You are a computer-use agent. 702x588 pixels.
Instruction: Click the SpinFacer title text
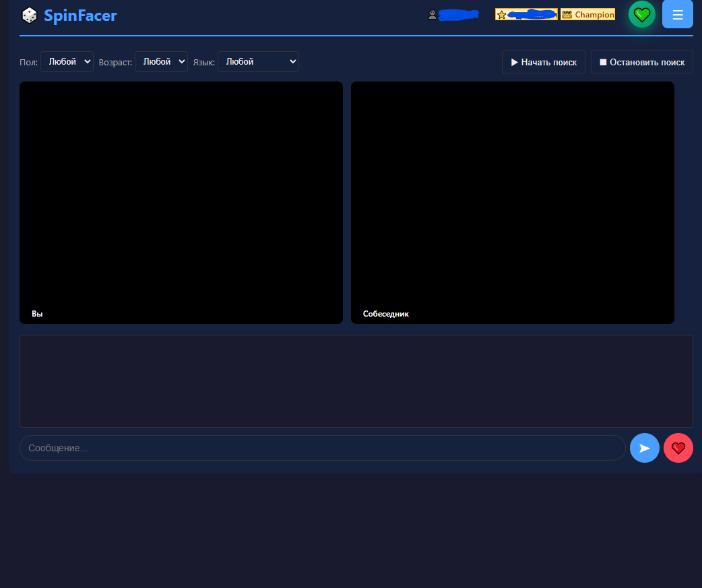pyautogui.click(x=80, y=15)
